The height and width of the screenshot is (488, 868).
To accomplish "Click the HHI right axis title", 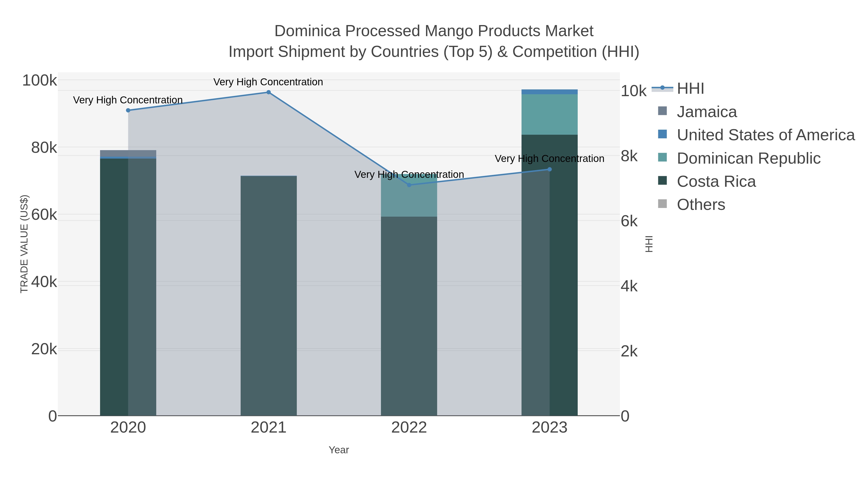I will (649, 244).
